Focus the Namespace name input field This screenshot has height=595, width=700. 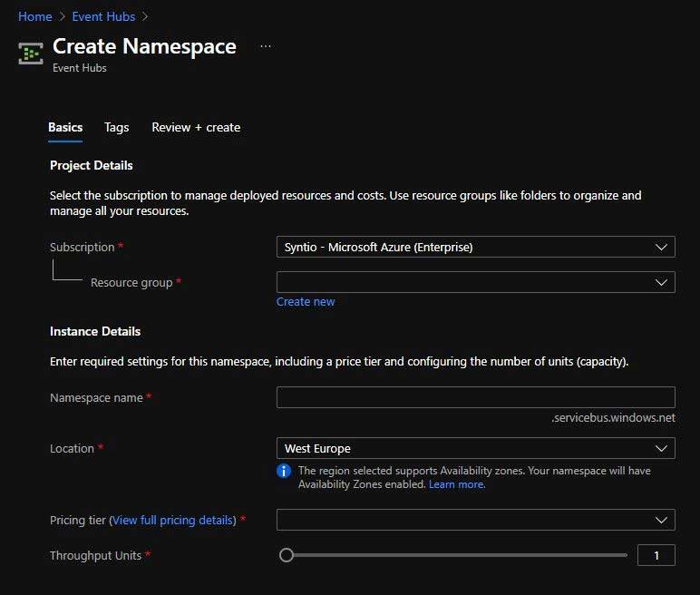pyautogui.click(x=476, y=397)
